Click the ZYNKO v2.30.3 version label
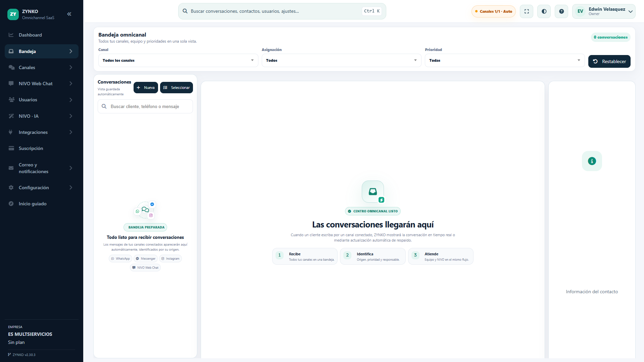This screenshot has height=362, width=644. 22,355
